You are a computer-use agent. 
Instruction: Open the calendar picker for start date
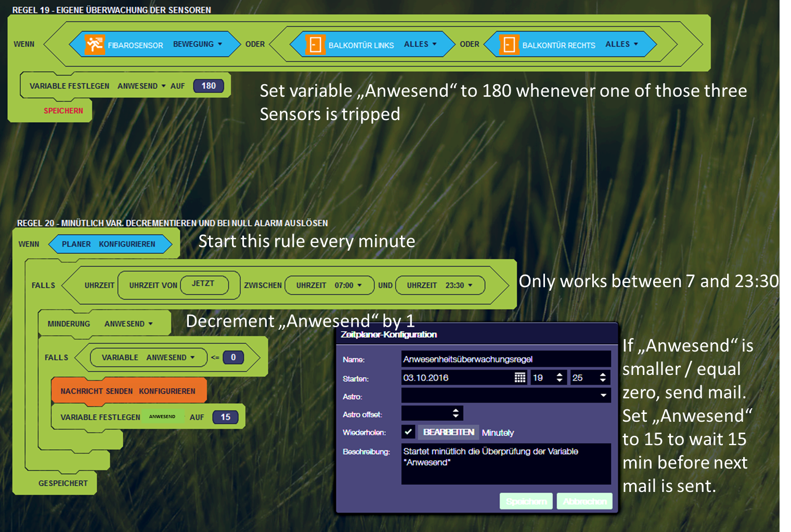pyautogui.click(x=520, y=378)
